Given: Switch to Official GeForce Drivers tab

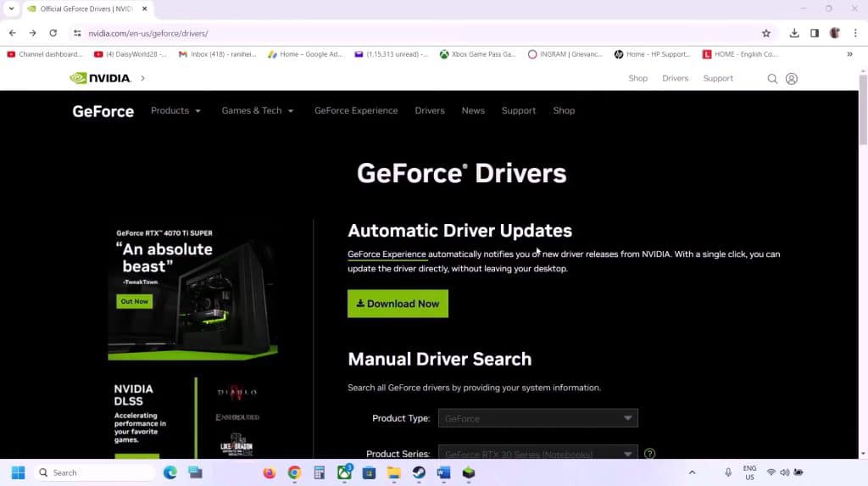Looking at the screenshot, I should tap(86, 8).
